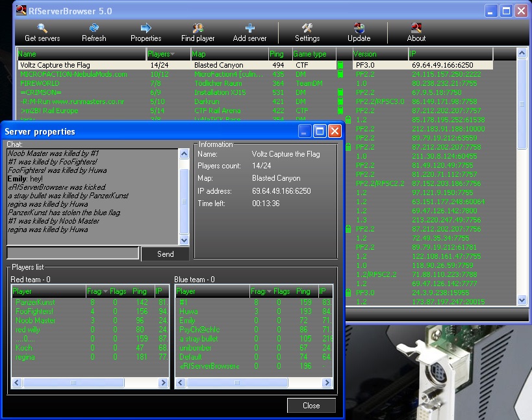The height and width of the screenshot is (420, 532).
Task: Send the chat message
Action: point(165,254)
